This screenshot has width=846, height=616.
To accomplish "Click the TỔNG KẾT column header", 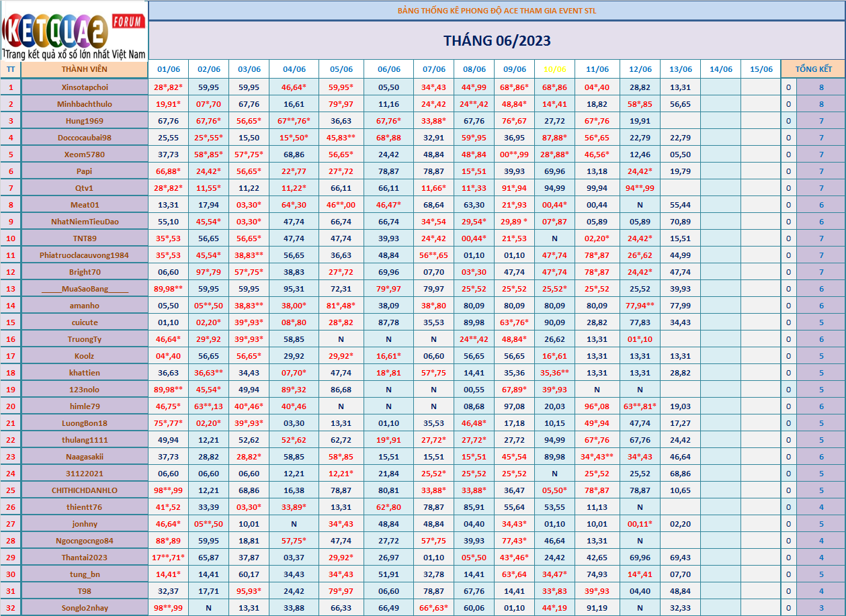I will click(x=813, y=69).
